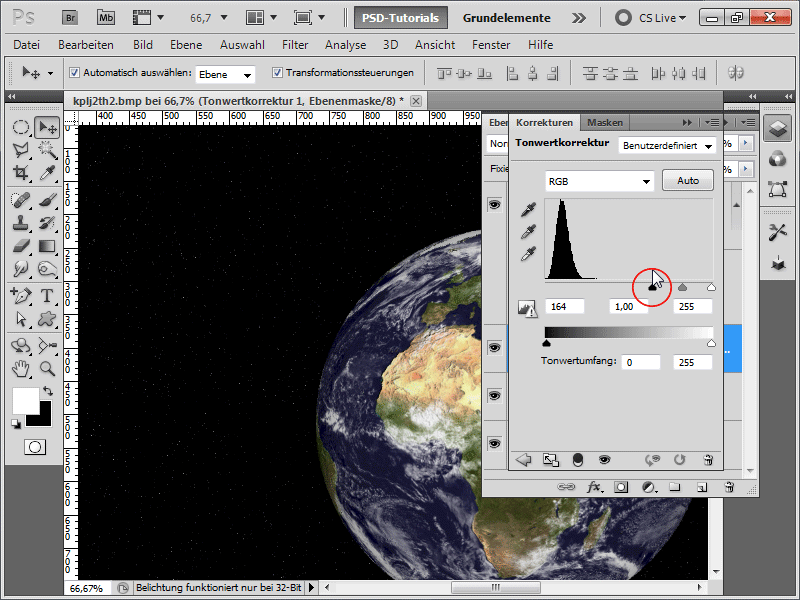The width and height of the screenshot is (800, 600).
Task: Toggle bottommost layer visibility eye in layers panel
Action: (494, 443)
